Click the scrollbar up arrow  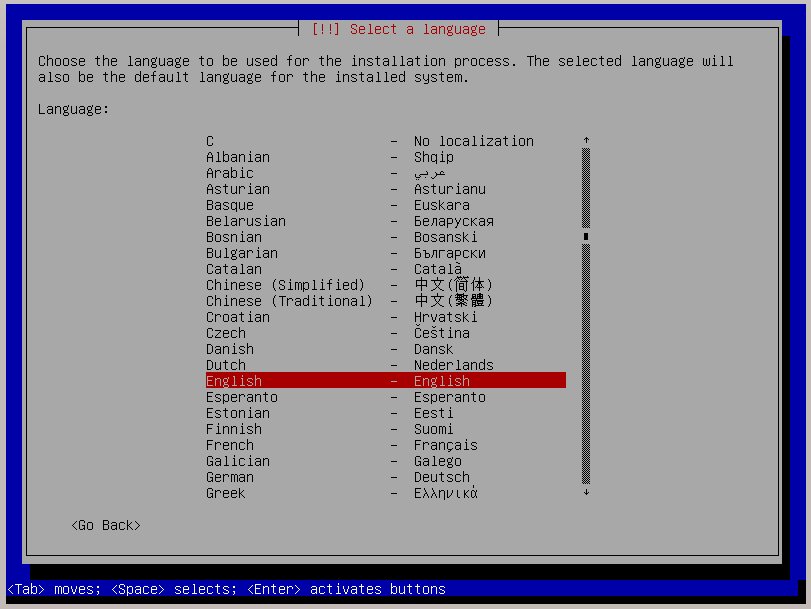586,140
